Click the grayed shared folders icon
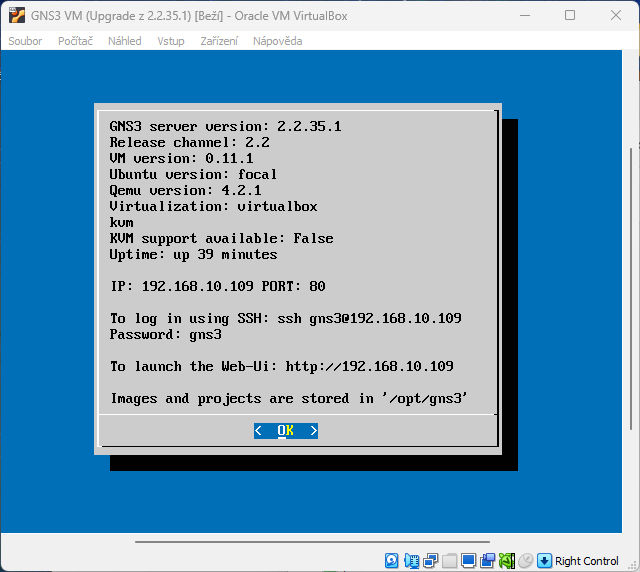640x572 pixels. [x=449, y=561]
